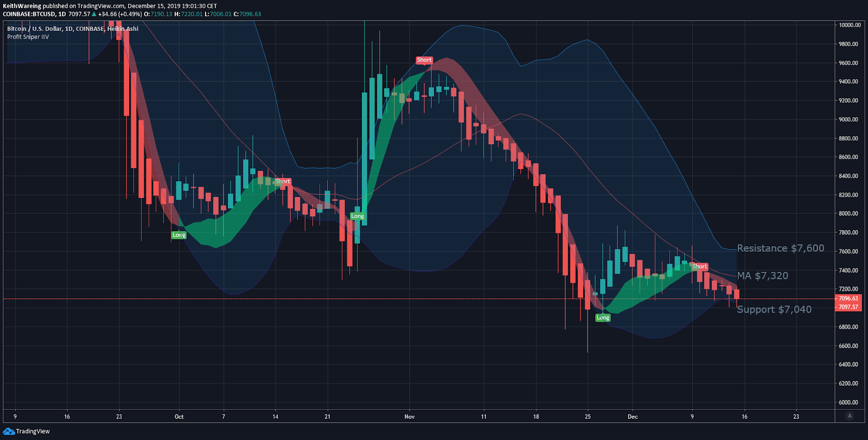The image size is (868, 440).
Task: Click the 9600.00 price axis label
Action: (x=848, y=63)
